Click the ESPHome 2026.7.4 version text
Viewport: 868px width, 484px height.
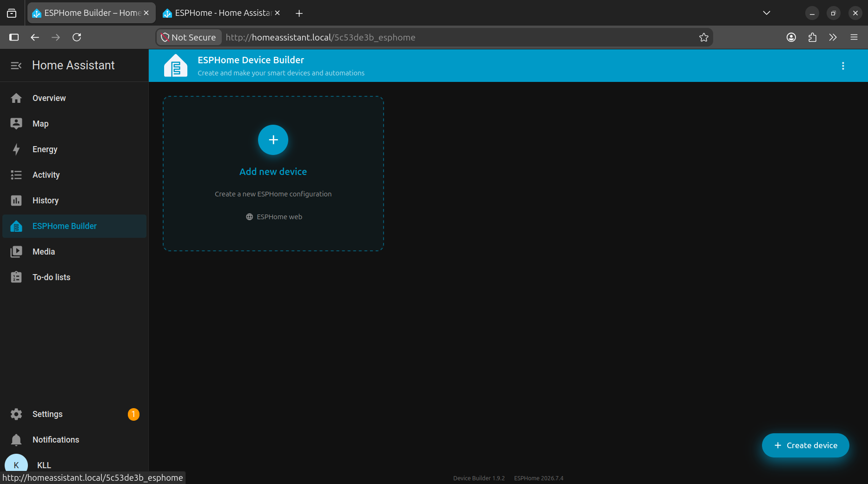(539, 478)
